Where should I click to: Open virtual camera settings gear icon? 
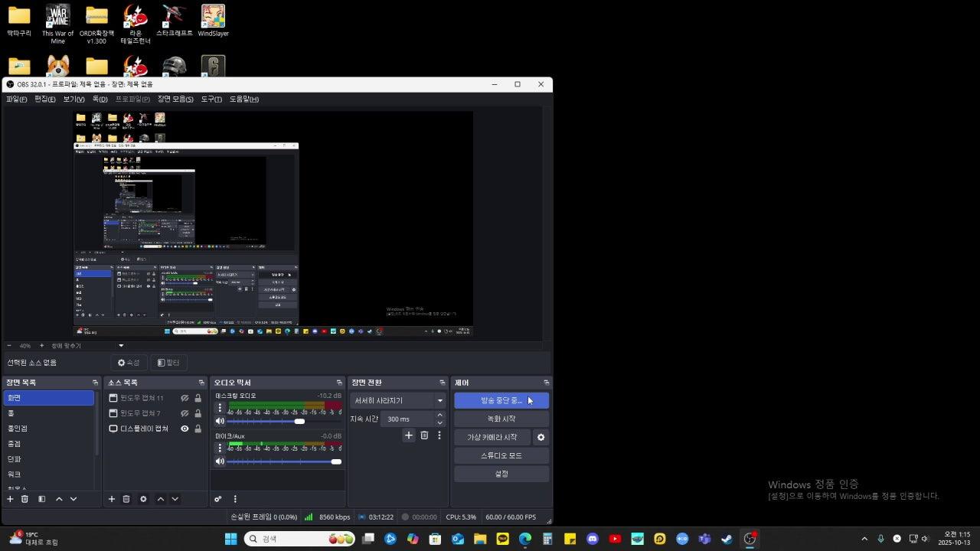[x=541, y=437]
